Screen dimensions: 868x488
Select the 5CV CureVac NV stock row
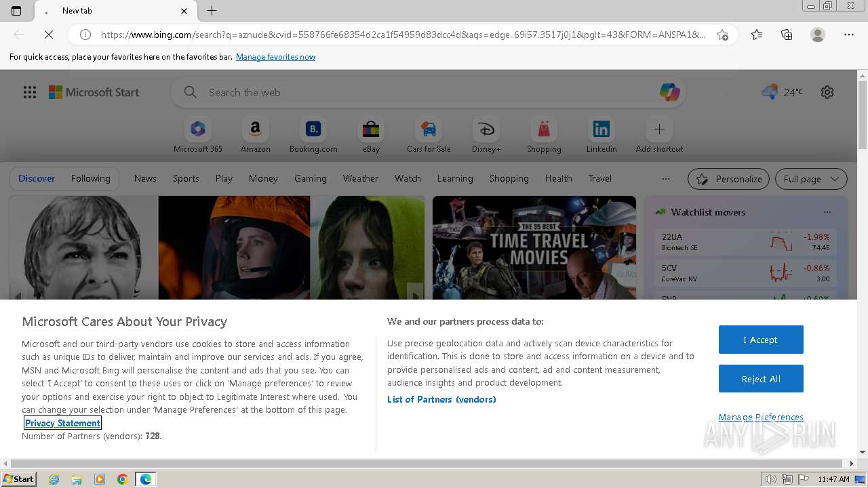745,273
